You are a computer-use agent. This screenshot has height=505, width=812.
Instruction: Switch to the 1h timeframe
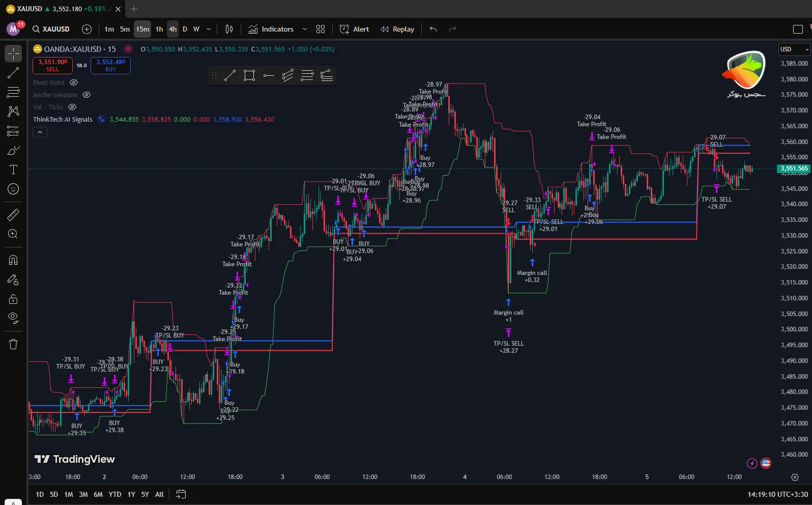pyautogui.click(x=159, y=29)
